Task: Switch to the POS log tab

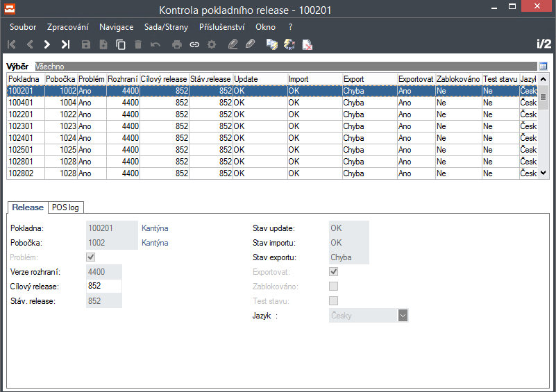Action: click(x=66, y=207)
